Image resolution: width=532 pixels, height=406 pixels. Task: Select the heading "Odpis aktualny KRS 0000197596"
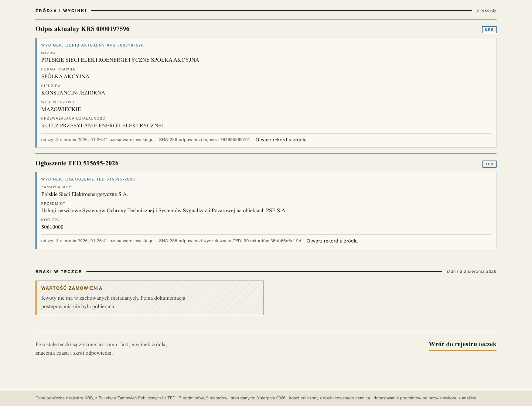tap(82, 29)
